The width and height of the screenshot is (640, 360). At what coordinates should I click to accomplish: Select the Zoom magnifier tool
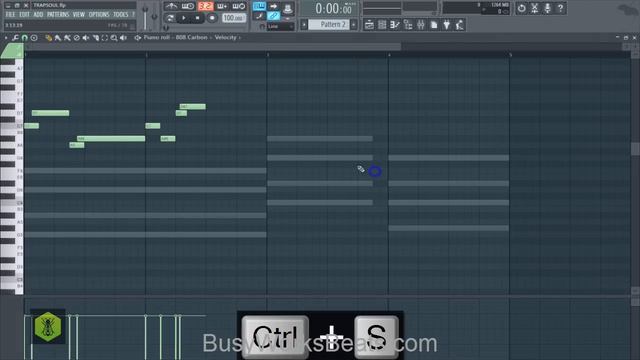click(114, 38)
